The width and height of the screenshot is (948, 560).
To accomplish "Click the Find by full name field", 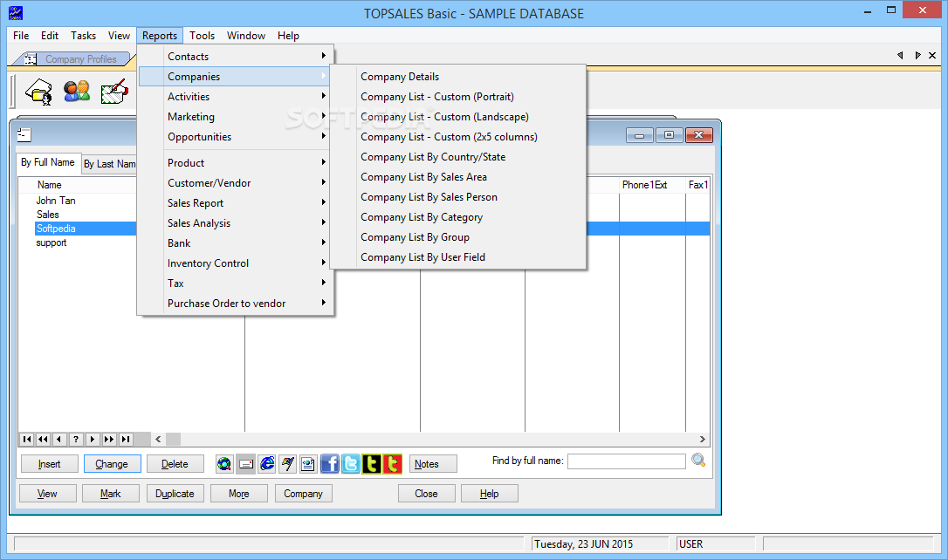I will (627, 461).
